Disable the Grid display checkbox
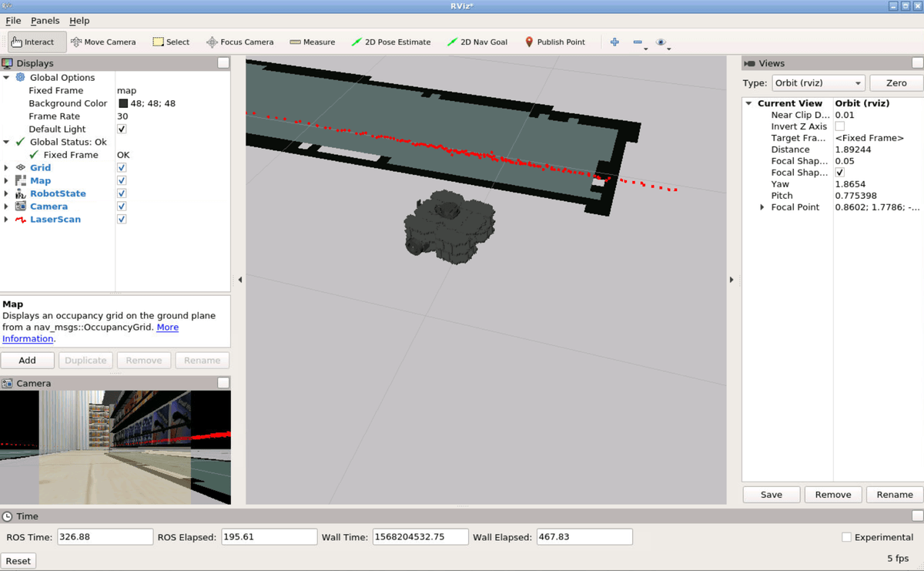924x571 pixels. tap(121, 167)
